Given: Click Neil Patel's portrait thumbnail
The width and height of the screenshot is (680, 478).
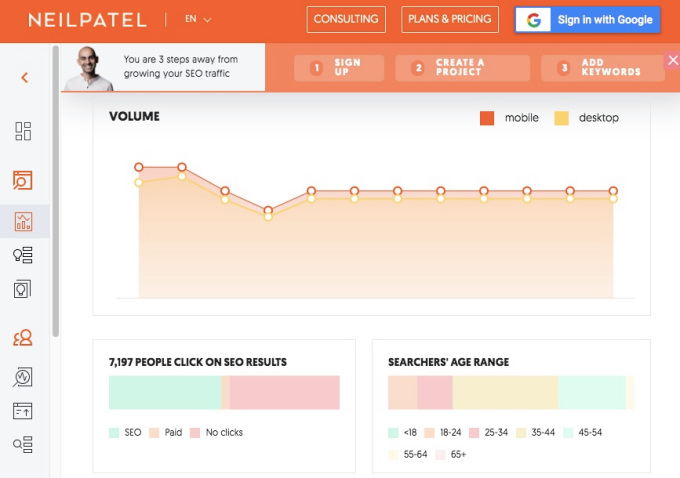Looking at the screenshot, I should 89,68.
